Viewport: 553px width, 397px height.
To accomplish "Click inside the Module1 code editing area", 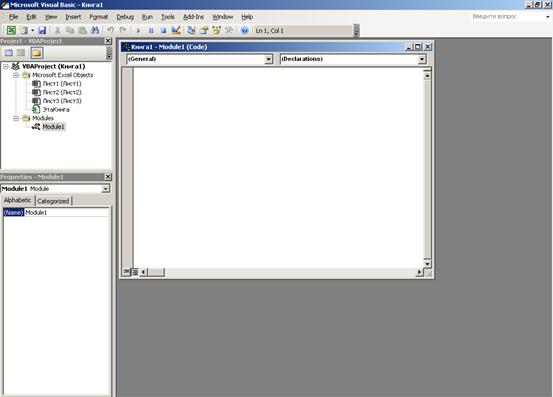I will click(x=278, y=167).
